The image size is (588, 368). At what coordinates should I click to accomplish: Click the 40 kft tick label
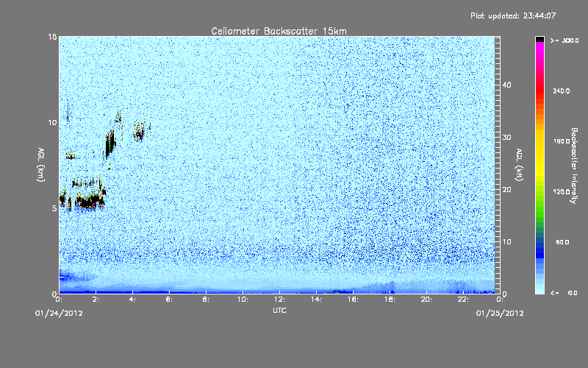(x=506, y=85)
